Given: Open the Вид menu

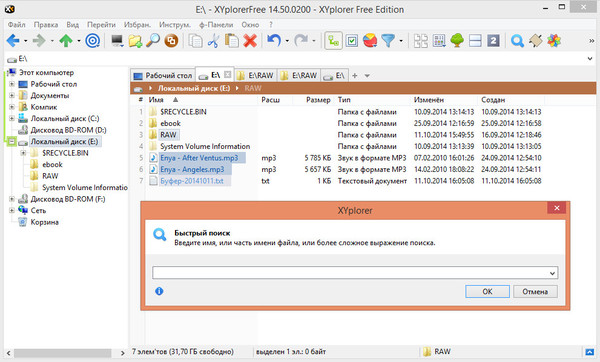Looking at the screenshot, I should (72, 24).
